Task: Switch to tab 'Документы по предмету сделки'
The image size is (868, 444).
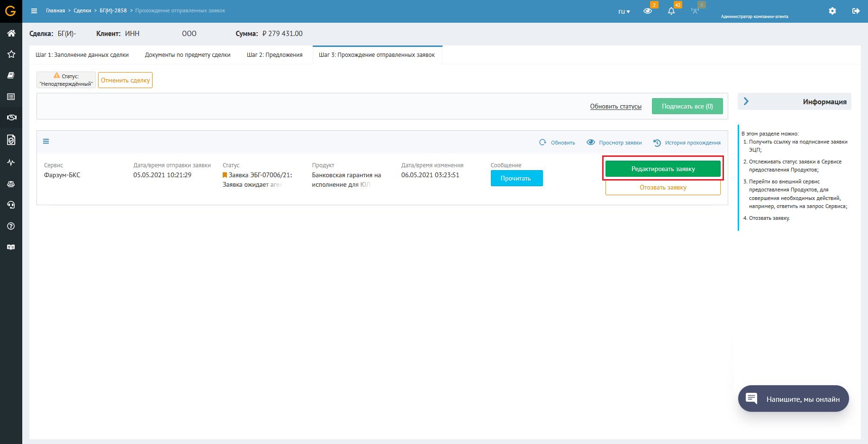Action: [x=188, y=55]
